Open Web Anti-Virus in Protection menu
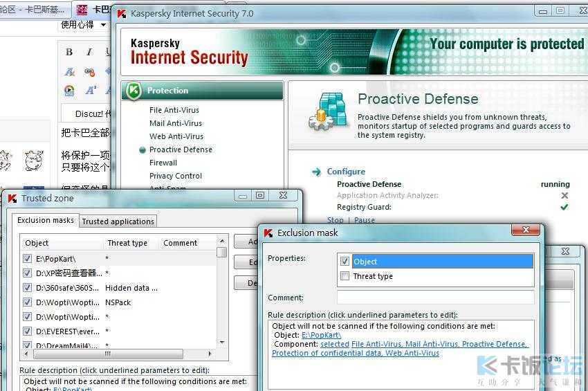This screenshot has width=588, height=391. (x=176, y=136)
